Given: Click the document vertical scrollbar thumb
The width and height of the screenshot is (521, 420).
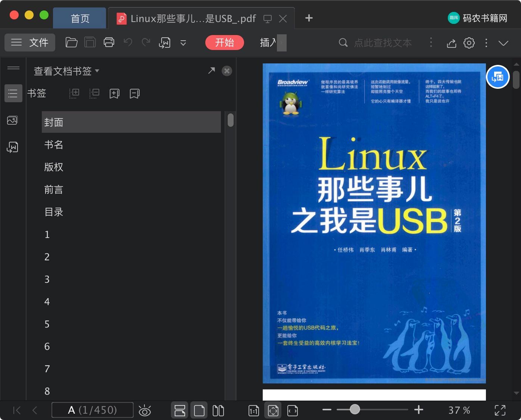Looking at the screenshot, I should point(516,79).
